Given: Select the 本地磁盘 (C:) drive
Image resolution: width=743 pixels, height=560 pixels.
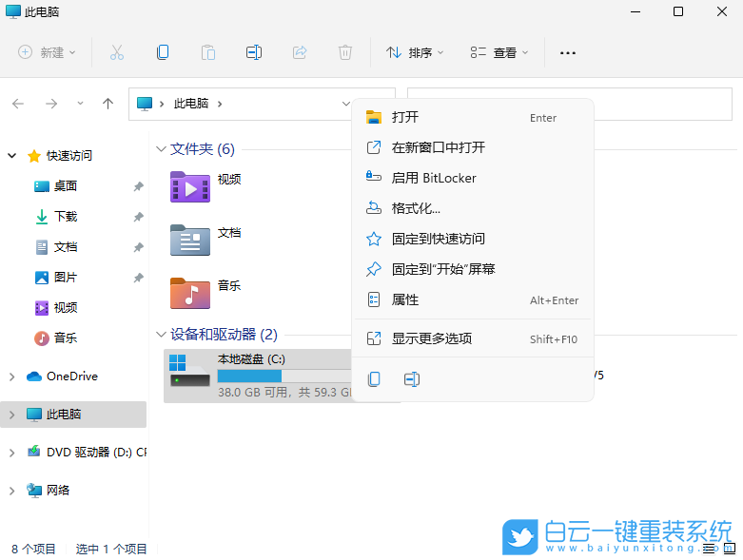Looking at the screenshot, I should 258,377.
